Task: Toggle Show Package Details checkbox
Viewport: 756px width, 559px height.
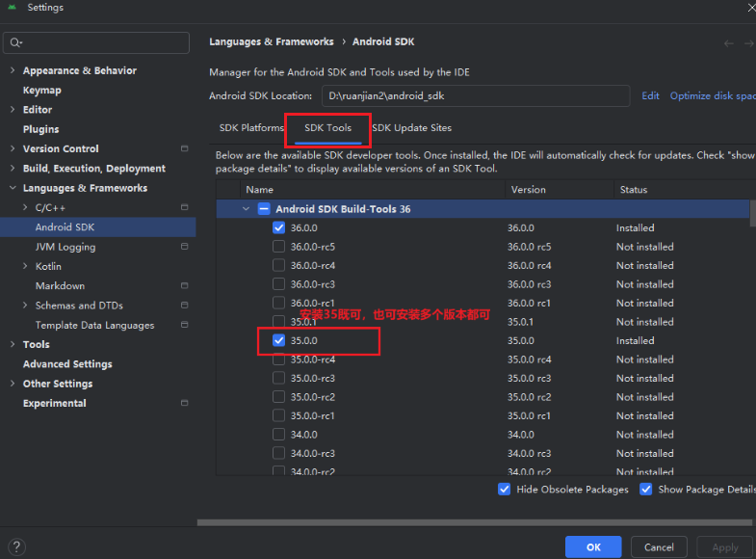Action: click(x=646, y=490)
